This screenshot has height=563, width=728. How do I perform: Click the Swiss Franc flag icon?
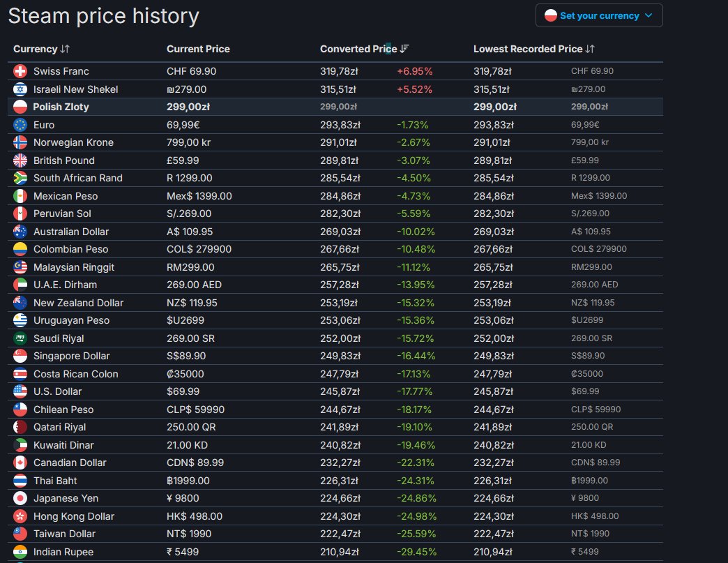20,71
